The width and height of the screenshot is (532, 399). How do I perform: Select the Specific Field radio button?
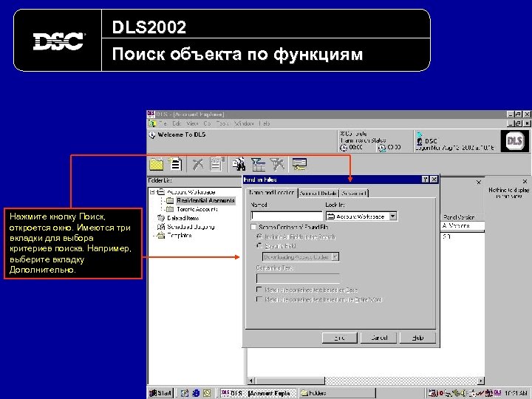[x=259, y=245]
